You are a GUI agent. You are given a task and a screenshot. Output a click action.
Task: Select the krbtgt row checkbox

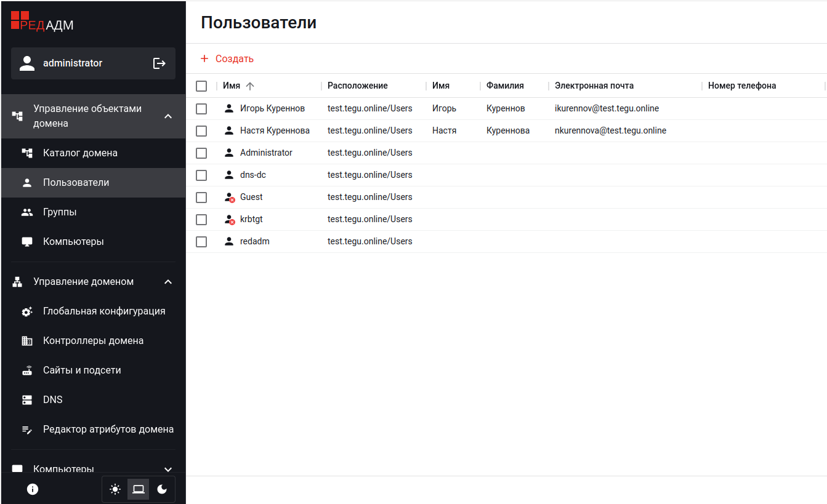coord(201,220)
